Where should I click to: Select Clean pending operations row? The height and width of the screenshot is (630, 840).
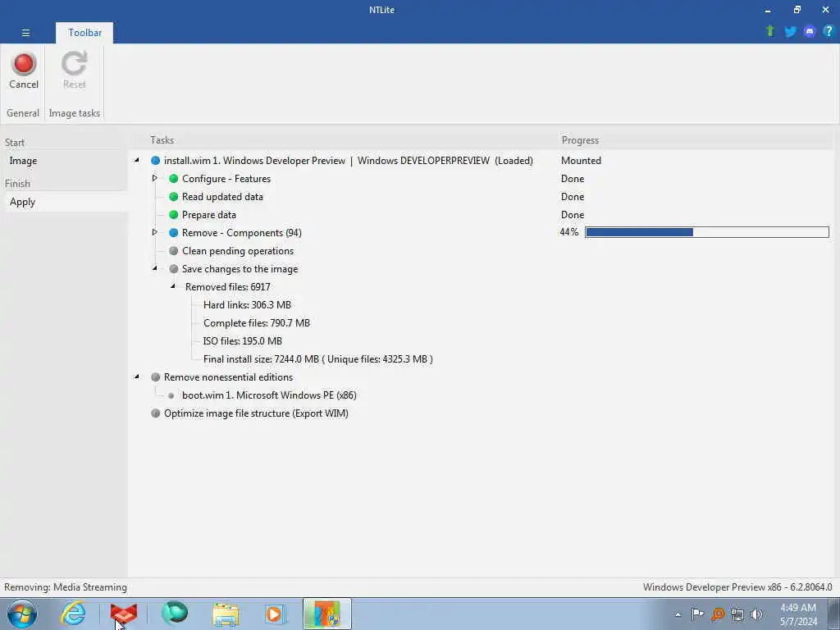238,251
